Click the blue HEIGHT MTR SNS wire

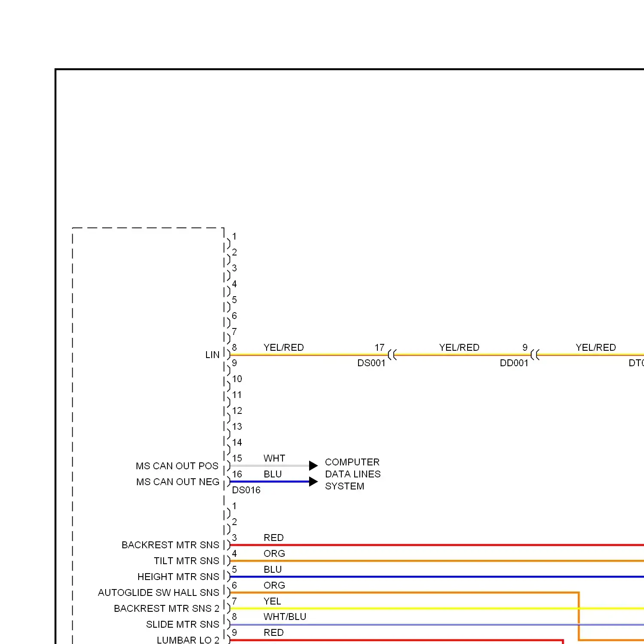[x=437, y=577]
